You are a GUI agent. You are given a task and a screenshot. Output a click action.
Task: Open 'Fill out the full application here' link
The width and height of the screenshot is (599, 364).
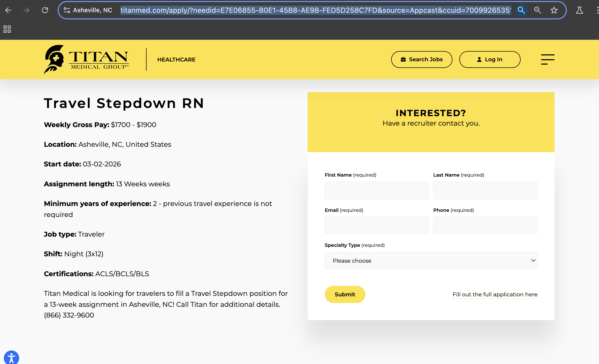(495, 294)
